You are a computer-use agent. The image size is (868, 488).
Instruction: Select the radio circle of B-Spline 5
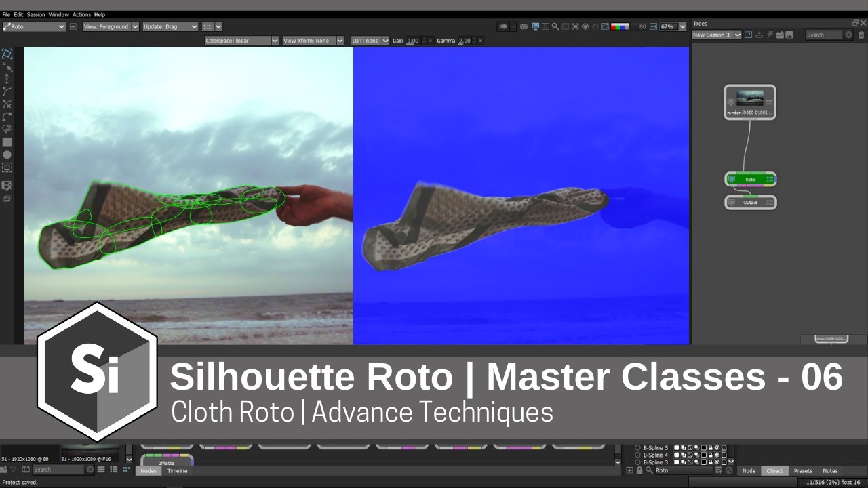(637, 448)
